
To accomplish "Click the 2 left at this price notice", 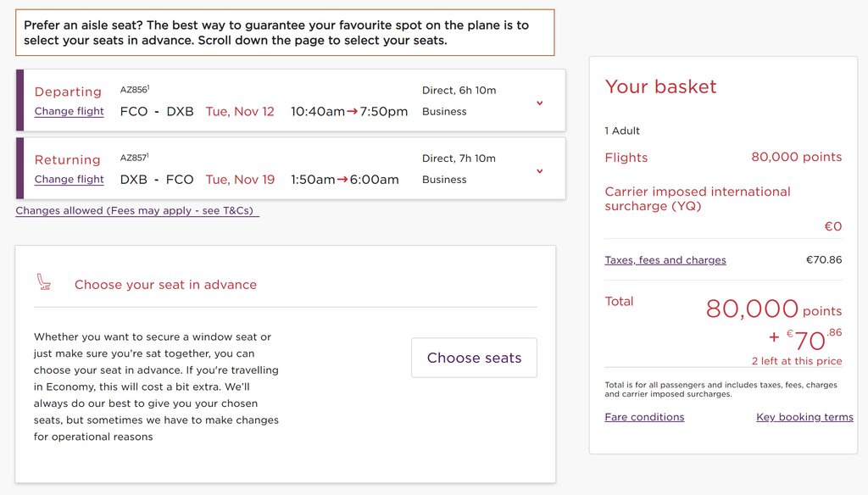I will 797,361.
